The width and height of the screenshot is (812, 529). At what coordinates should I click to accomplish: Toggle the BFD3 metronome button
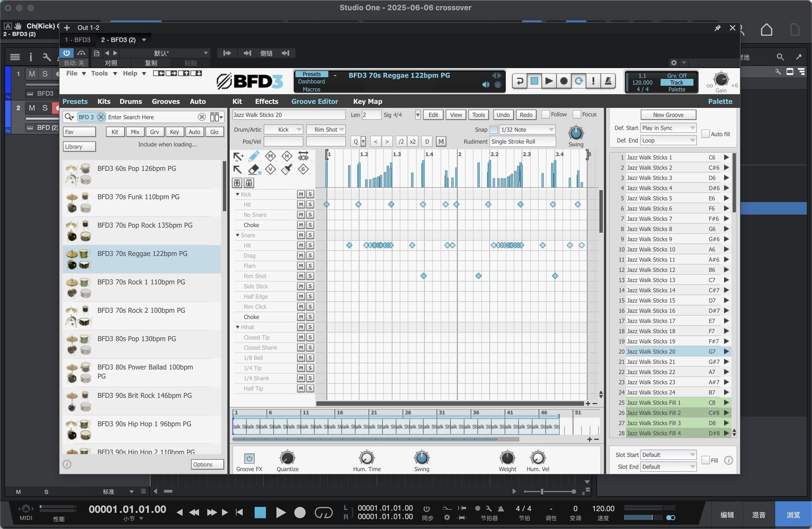pyautogui.click(x=608, y=81)
